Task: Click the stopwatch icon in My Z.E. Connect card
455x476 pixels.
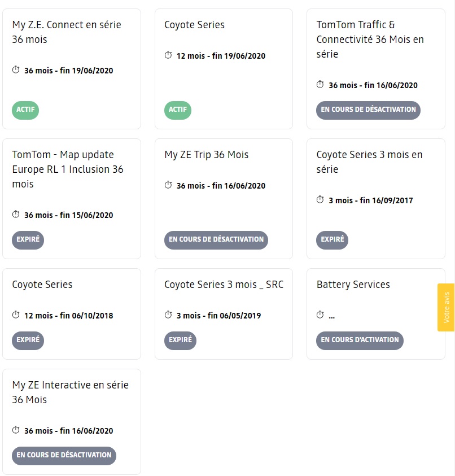Action: (16, 70)
